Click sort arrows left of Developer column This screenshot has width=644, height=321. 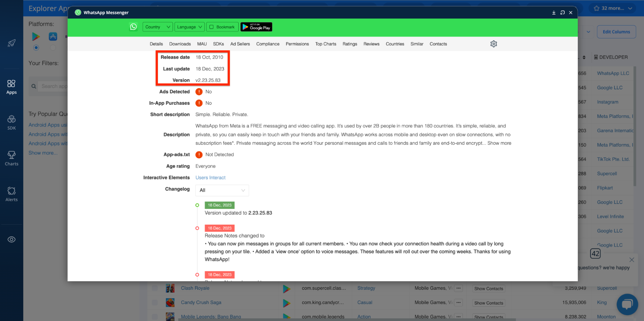pyautogui.click(x=584, y=57)
